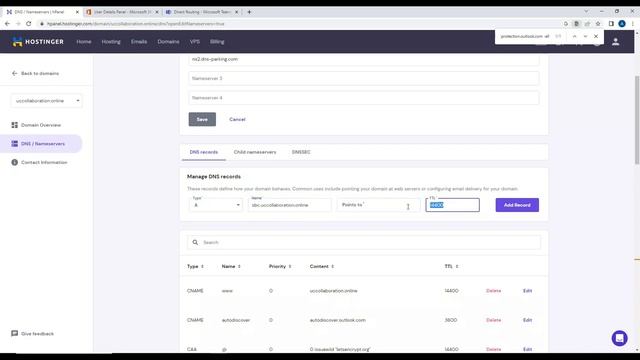The image size is (640, 360).
Task: Sort the table by Type column
Action: [195, 267]
